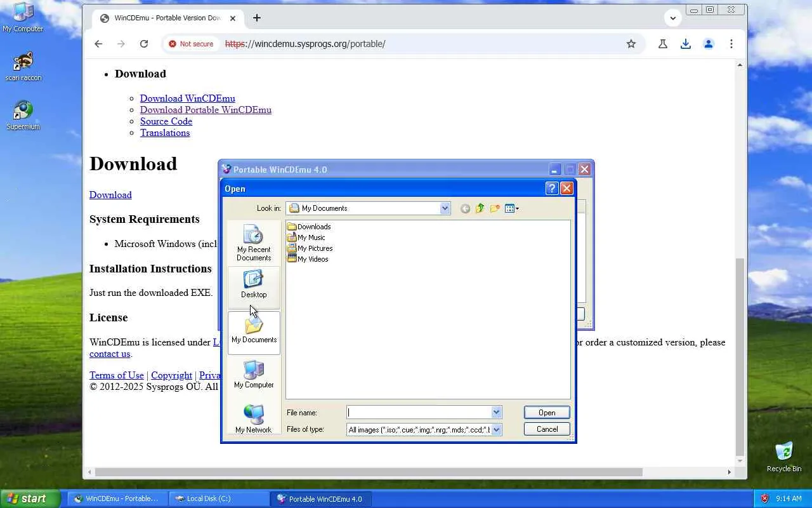
Task: Click the taskbar clock showing 9:14 AM
Action: (789, 498)
